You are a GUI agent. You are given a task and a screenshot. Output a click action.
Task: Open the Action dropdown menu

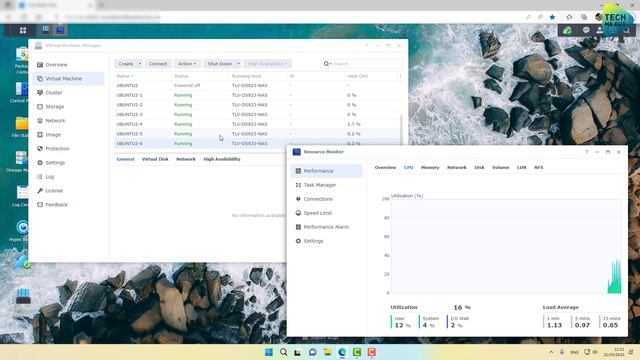[x=187, y=64]
